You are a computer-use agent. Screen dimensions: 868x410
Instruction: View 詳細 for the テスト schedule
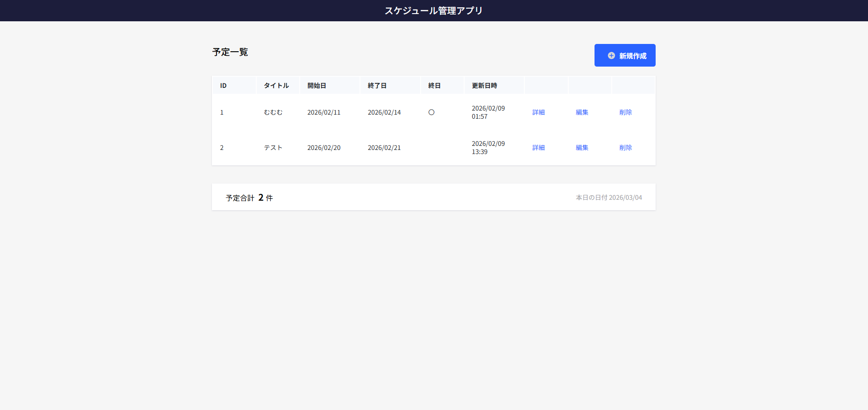point(538,148)
